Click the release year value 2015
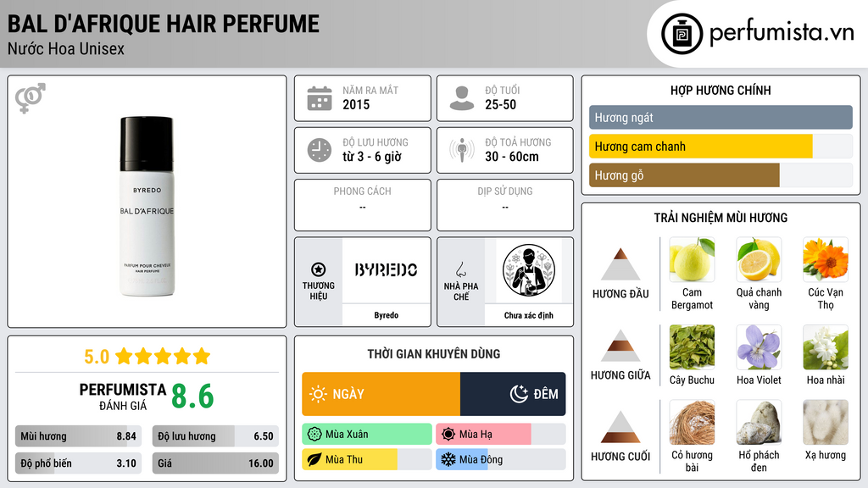 click(x=356, y=104)
